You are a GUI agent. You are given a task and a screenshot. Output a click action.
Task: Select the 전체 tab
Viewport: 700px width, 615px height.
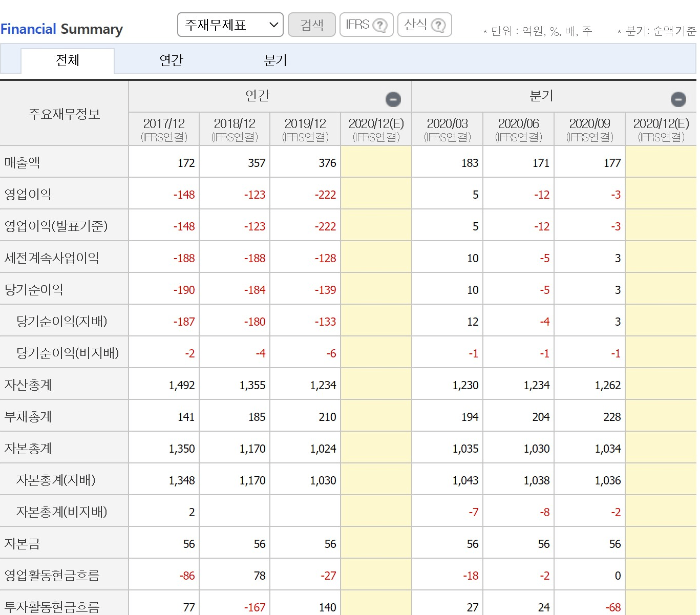(67, 60)
